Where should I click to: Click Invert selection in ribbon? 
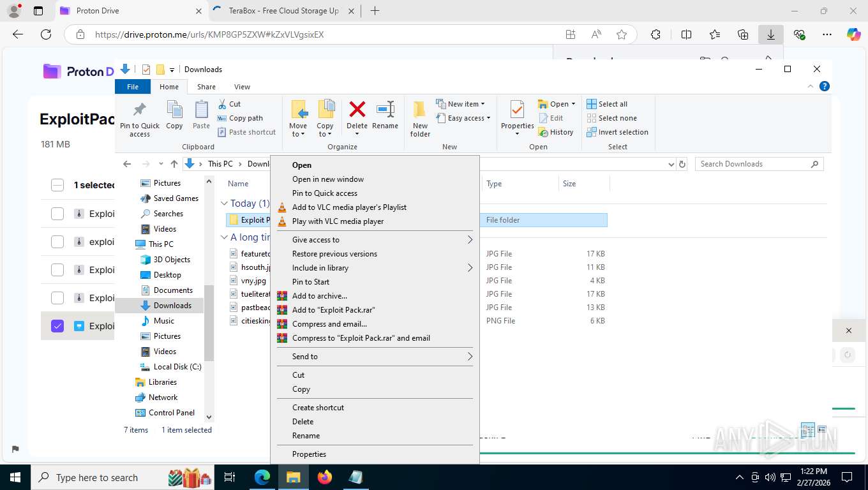coord(617,132)
